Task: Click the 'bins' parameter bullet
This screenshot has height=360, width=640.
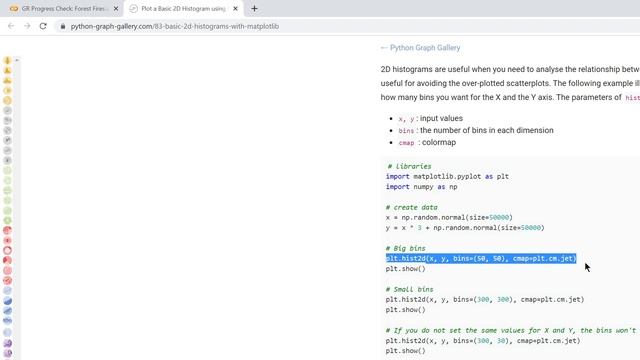Action: tap(476, 130)
